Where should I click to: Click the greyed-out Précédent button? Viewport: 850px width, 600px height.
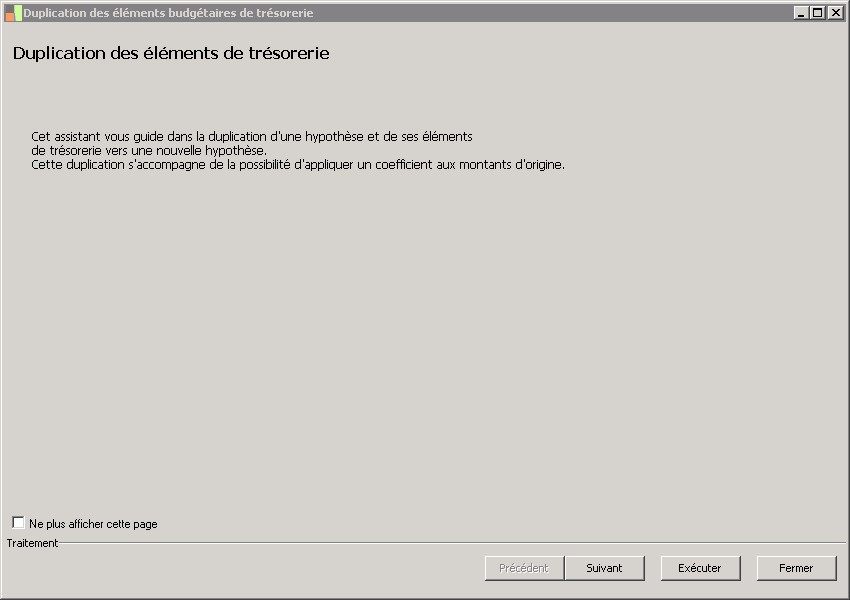click(524, 568)
